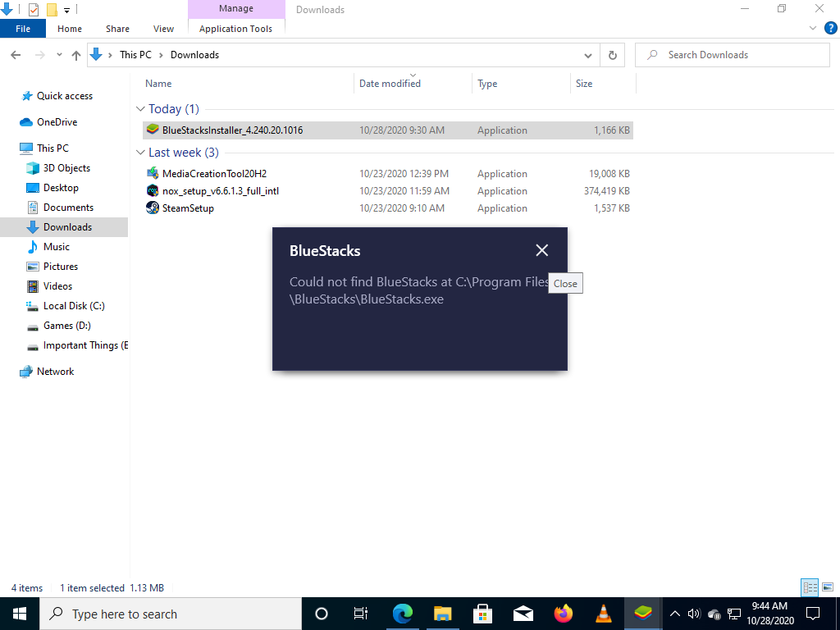Launch VLC media player from taskbar
The image size is (840, 630).
click(x=603, y=614)
